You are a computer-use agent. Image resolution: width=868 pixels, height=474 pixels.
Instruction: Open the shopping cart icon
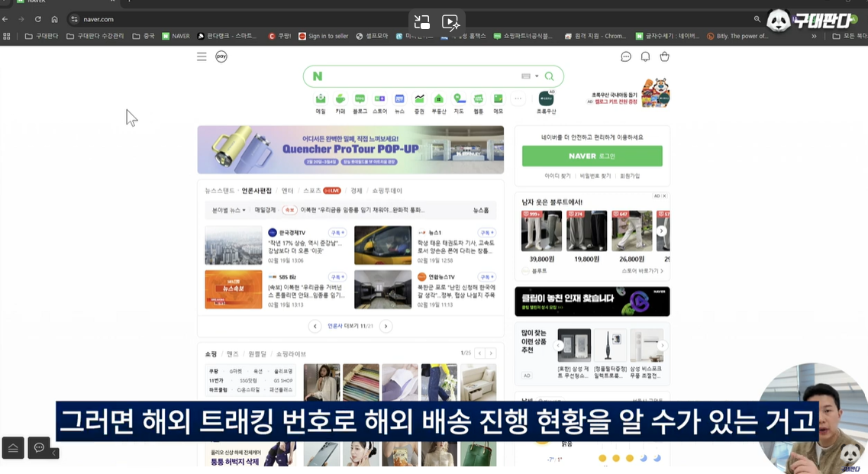(x=665, y=56)
